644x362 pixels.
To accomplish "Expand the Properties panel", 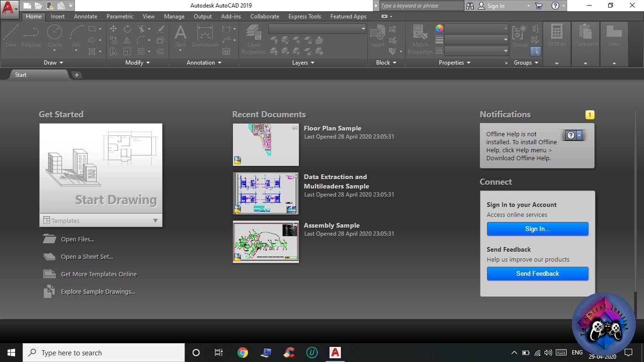I will pyautogui.click(x=454, y=62).
